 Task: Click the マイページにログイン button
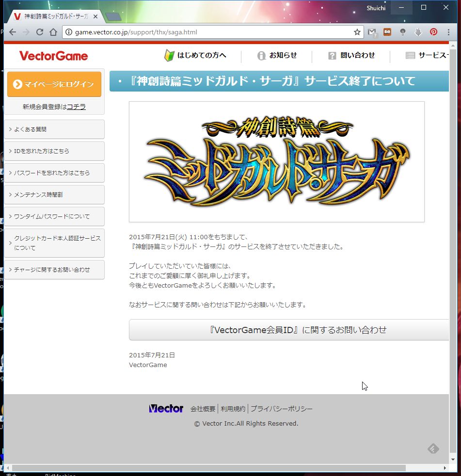coord(54,84)
